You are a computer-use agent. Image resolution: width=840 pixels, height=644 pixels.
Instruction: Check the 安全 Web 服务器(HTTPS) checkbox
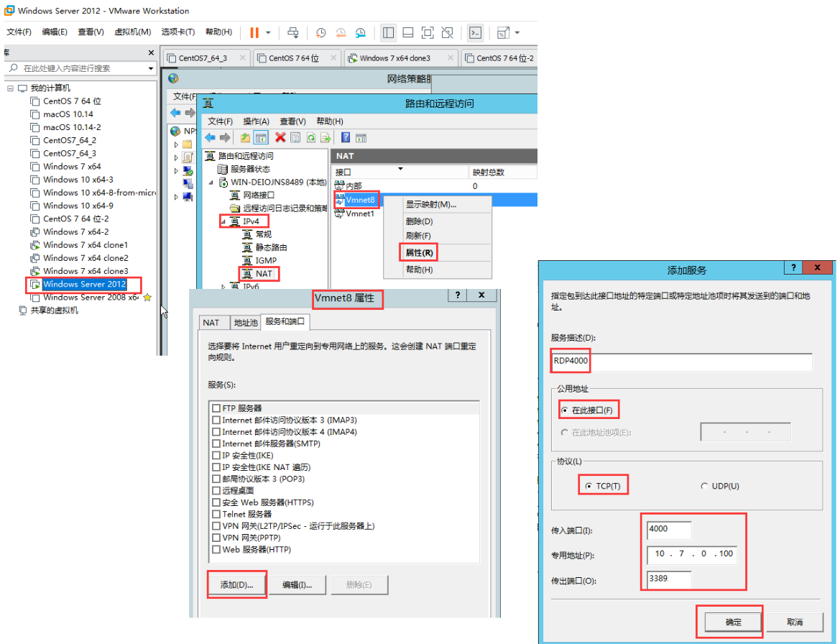click(x=216, y=502)
